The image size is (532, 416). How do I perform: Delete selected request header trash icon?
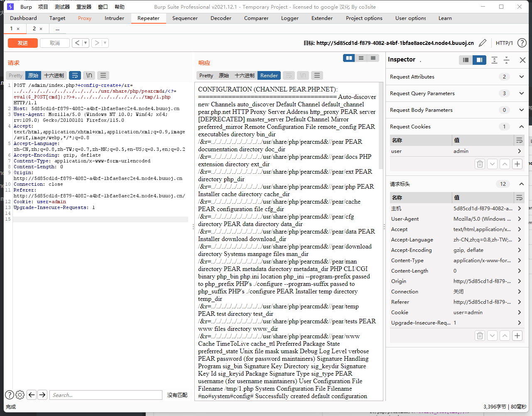[480, 335]
